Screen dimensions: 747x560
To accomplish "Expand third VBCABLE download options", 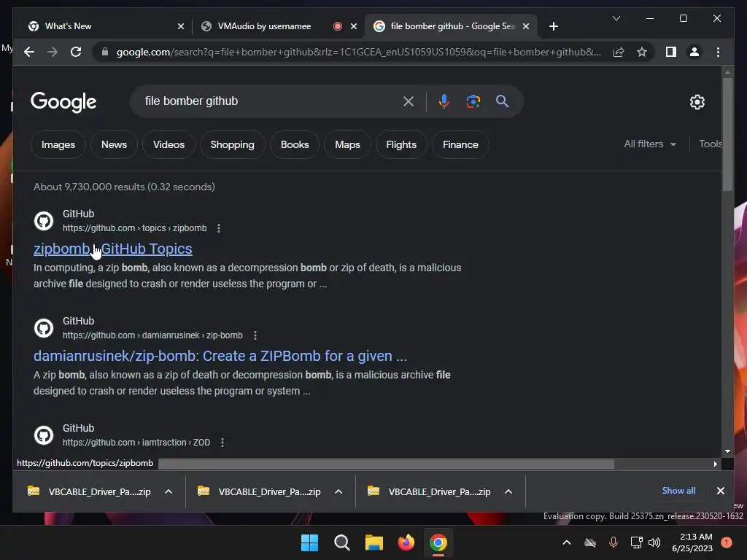I will coord(508,491).
